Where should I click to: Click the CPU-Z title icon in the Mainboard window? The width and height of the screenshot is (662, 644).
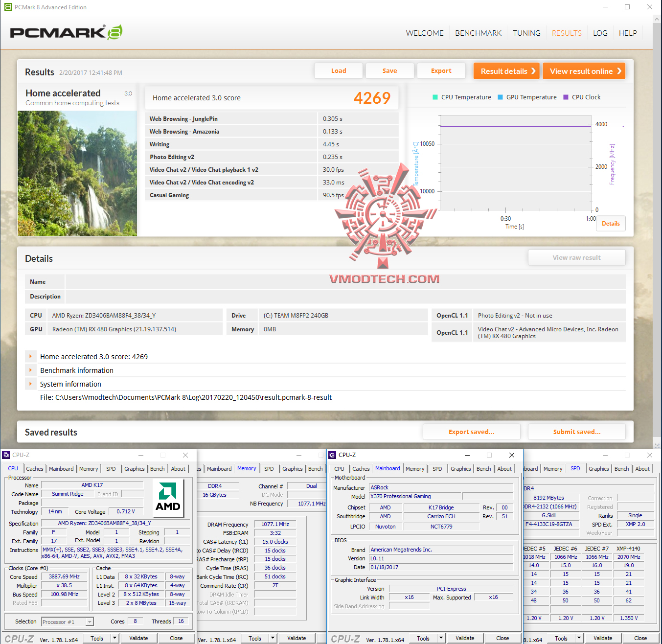tap(332, 455)
